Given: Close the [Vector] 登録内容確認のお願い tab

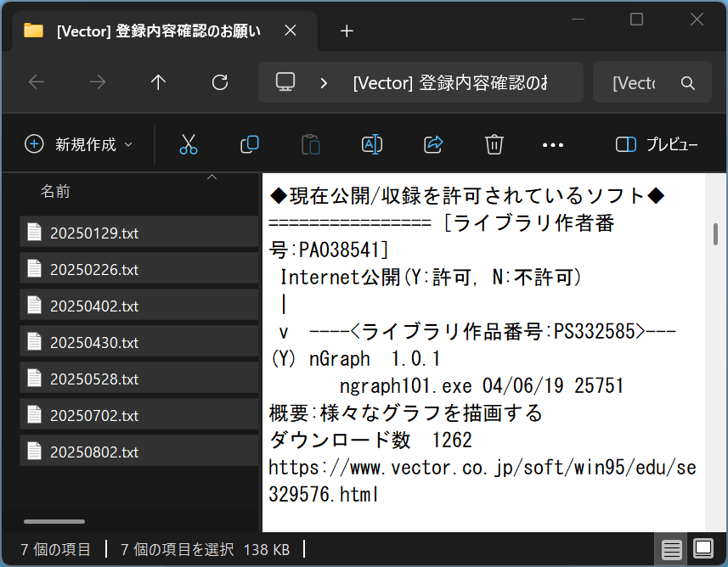Looking at the screenshot, I should (x=291, y=31).
